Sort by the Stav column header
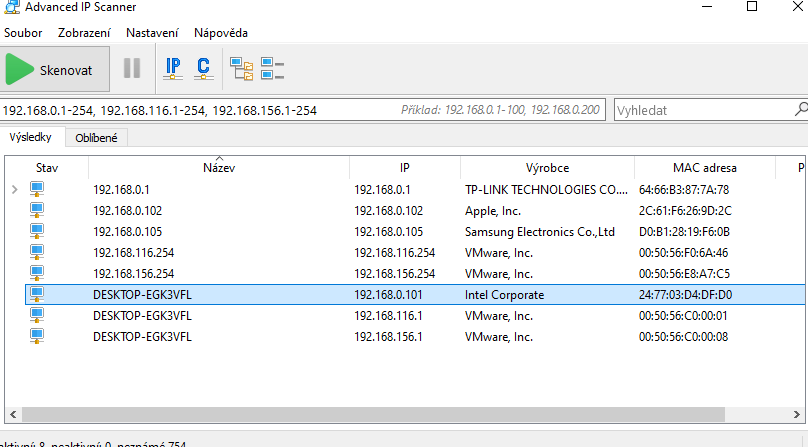 click(x=47, y=168)
